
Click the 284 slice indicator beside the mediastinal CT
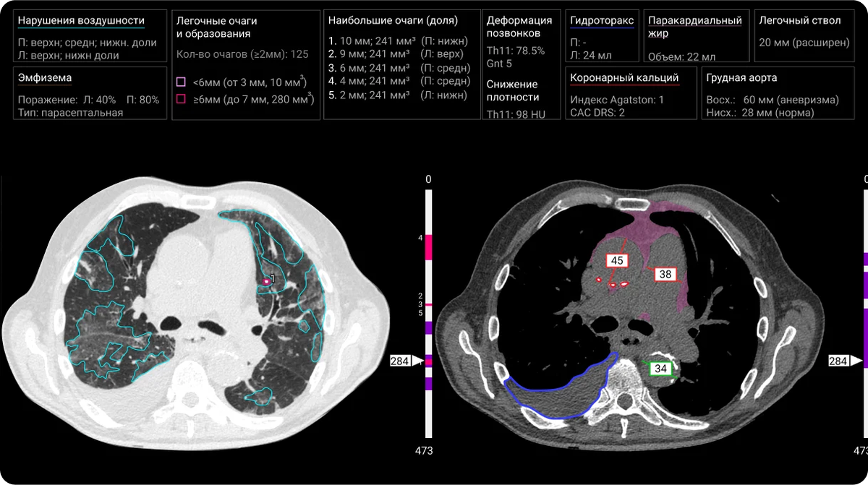844,361
